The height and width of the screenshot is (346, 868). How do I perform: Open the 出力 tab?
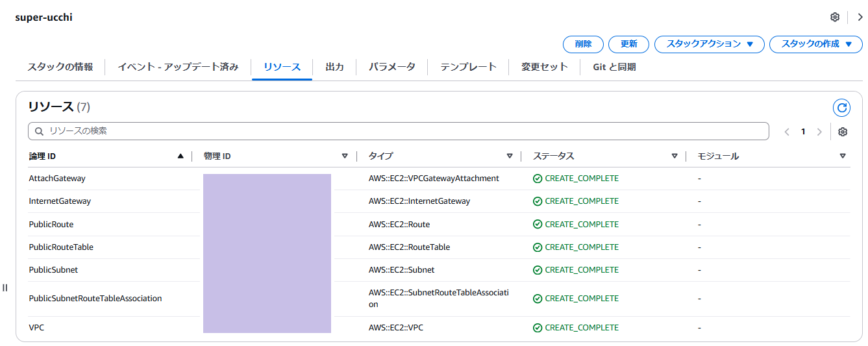tap(334, 67)
